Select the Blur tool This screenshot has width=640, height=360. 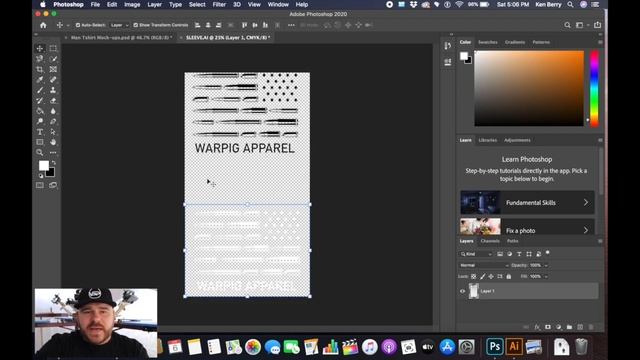(x=53, y=111)
